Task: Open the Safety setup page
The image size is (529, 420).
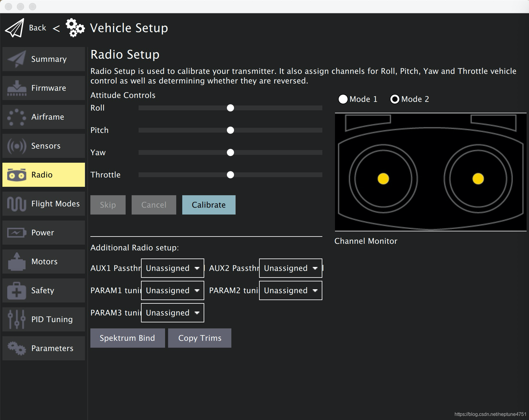Action: pyautogui.click(x=44, y=290)
